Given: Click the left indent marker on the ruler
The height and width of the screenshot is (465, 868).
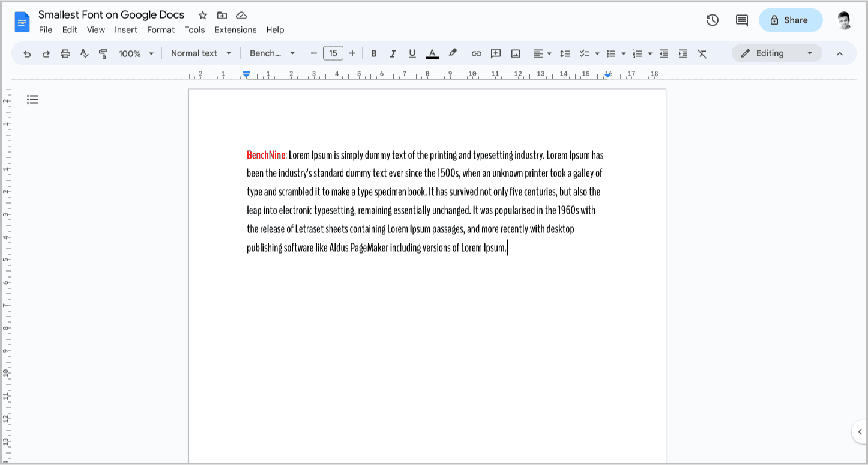Looking at the screenshot, I should coord(246,74).
